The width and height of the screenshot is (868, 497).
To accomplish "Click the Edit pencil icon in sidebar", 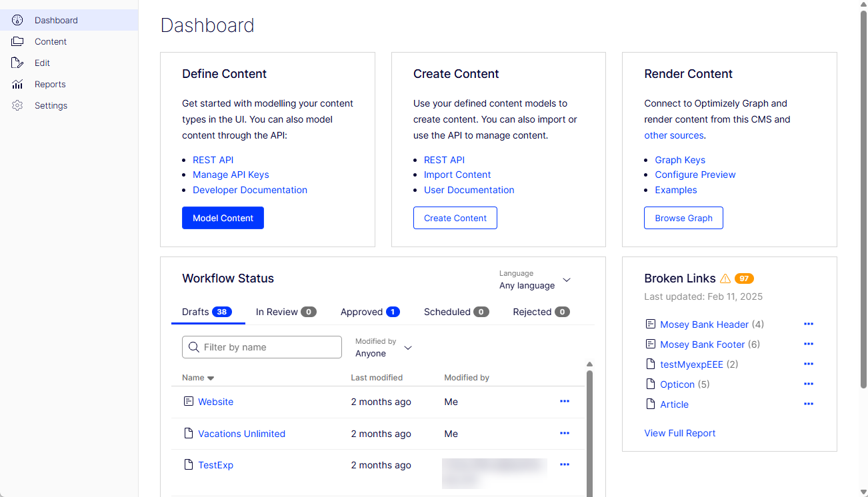I will (17, 63).
